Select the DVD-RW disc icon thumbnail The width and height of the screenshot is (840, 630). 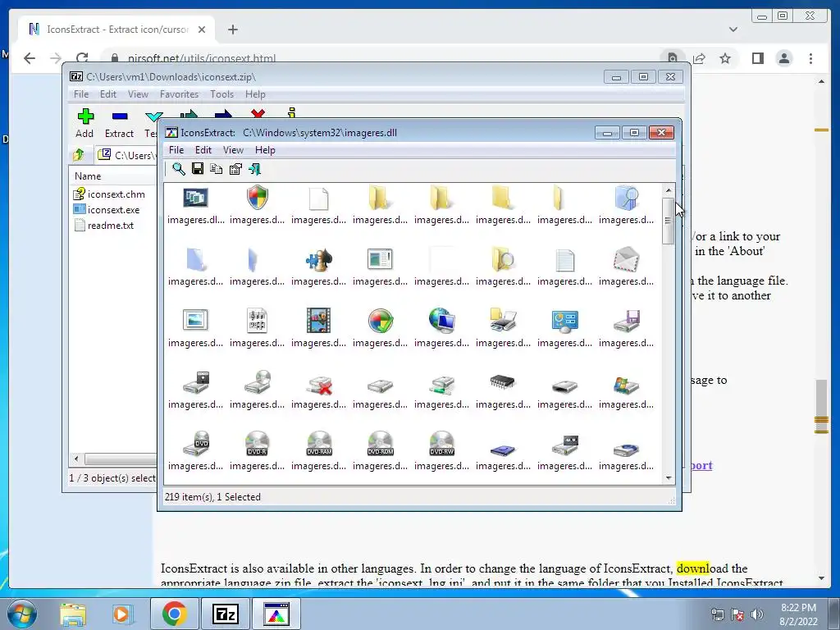tap(441, 444)
